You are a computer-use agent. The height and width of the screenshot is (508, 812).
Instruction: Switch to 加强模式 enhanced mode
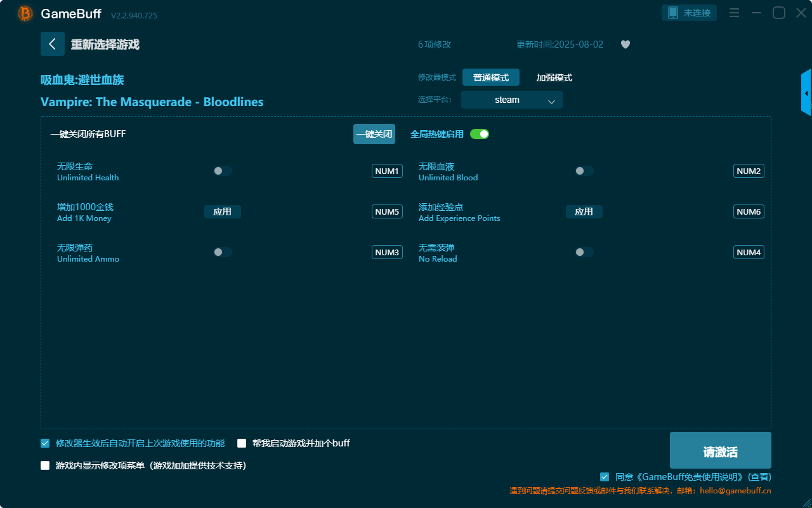click(554, 77)
